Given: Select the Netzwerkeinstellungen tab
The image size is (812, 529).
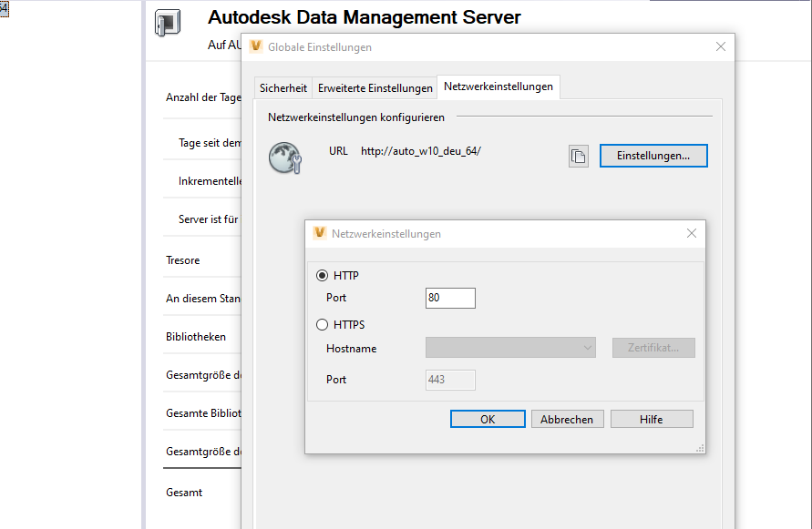Looking at the screenshot, I should [x=499, y=86].
